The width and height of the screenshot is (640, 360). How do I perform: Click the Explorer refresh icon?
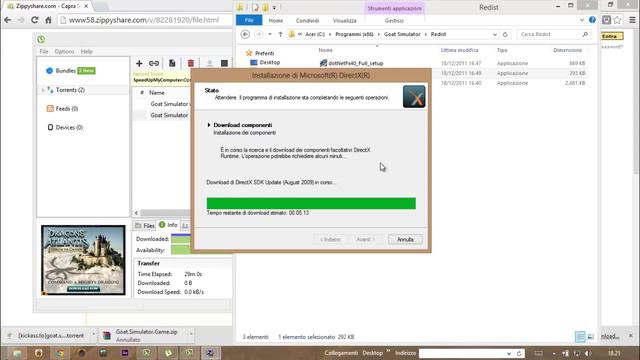[505, 35]
